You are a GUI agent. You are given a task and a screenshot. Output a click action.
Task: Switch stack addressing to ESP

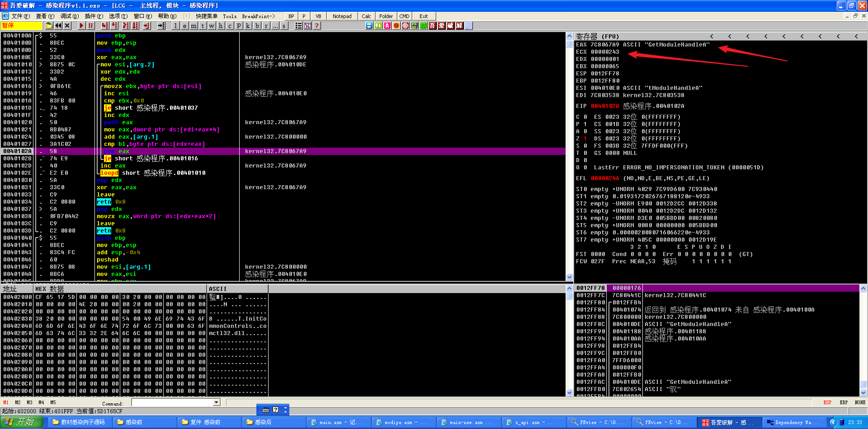point(827,402)
